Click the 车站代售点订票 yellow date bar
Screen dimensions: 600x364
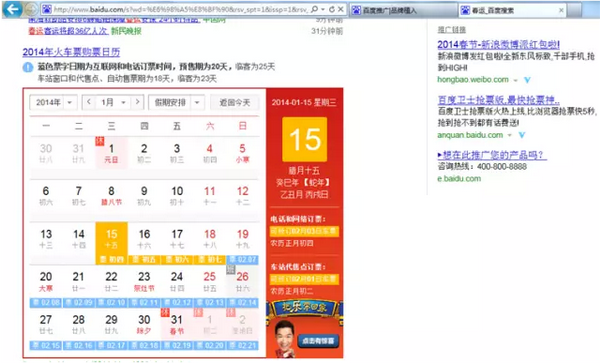coord(305,279)
